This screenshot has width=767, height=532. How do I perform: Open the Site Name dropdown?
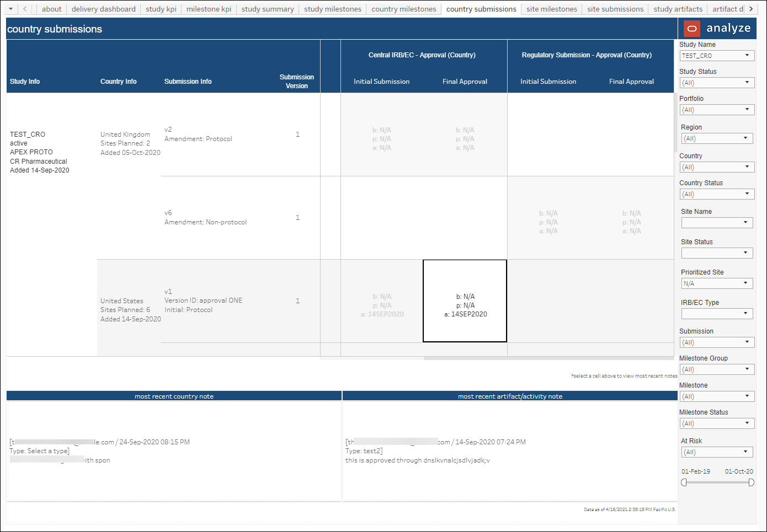pyautogui.click(x=717, y=223)
